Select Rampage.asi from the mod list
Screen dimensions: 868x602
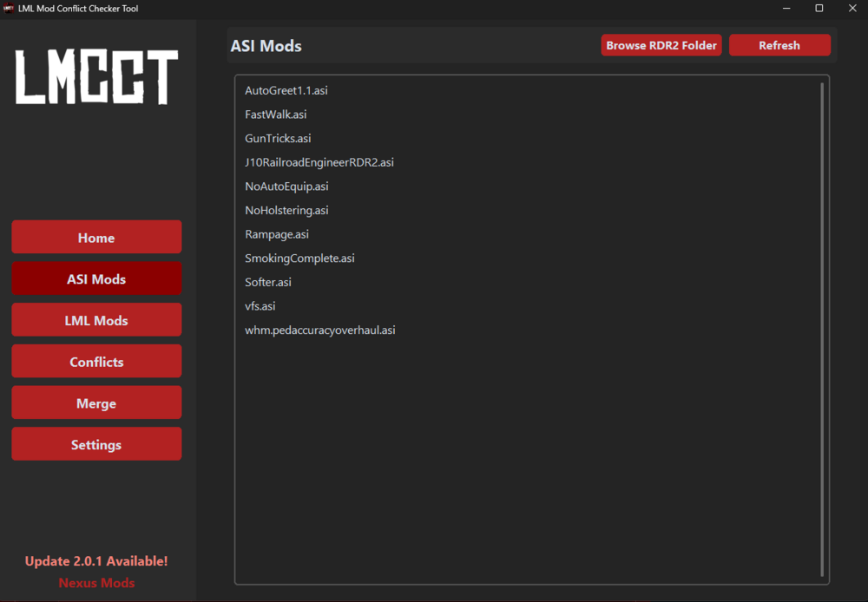point(277,234)
